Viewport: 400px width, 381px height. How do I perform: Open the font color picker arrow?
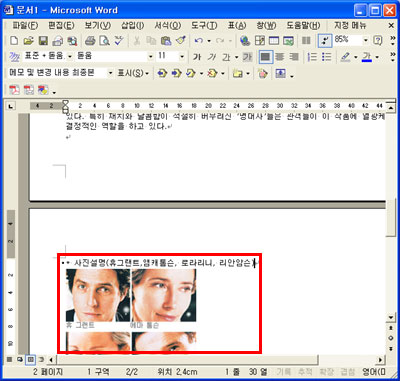tap(377, 57)
